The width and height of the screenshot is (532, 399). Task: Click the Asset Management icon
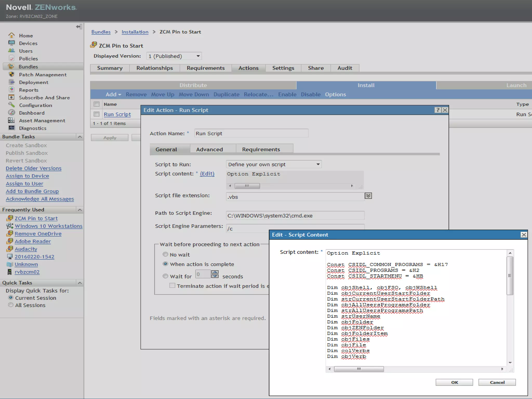(x=11, y=120)
